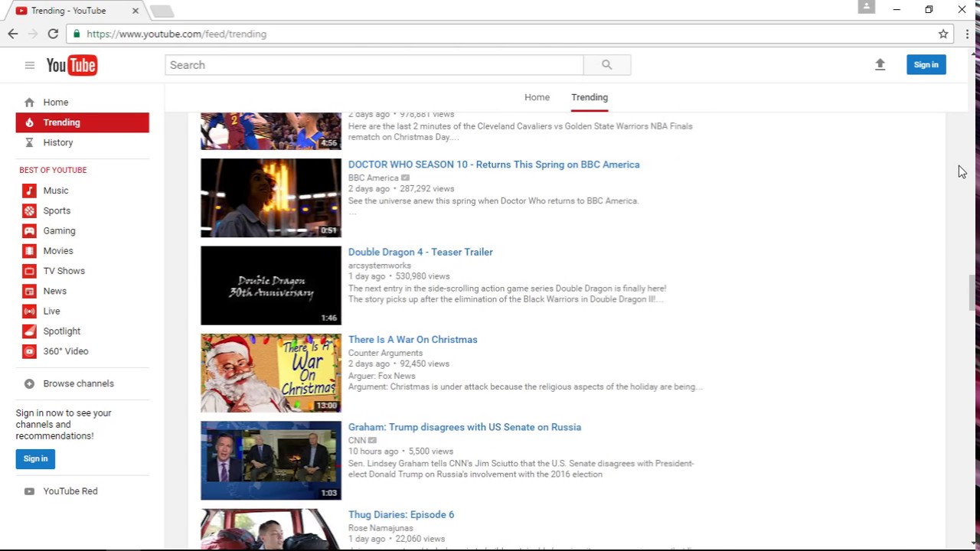The width and height of the screenshot is (980, 551).
Task: Visit Counter Arguments channel link
Action: click(x=385, y=354)
